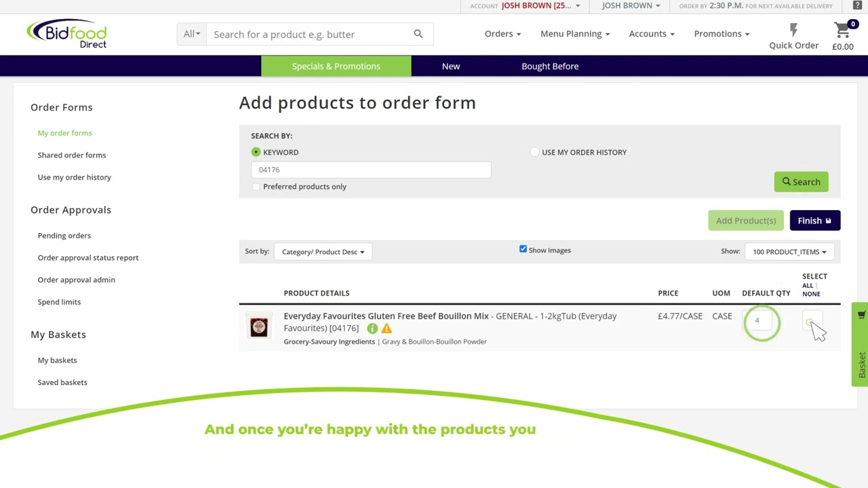Open Order approval admin
The height and width of the screenshot is (488, 868).
77,279
